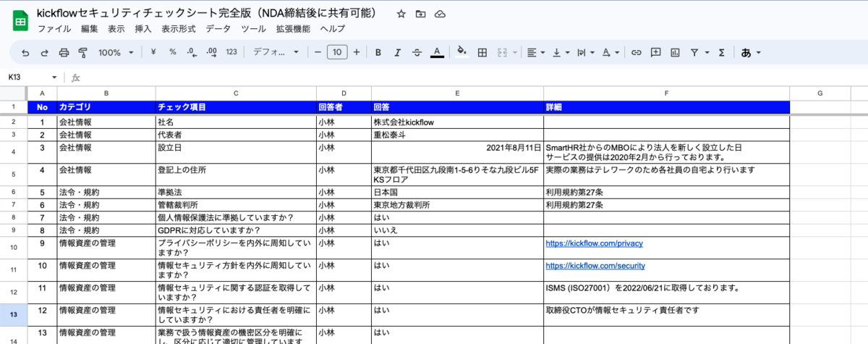Click the insert comment icon

click(656, 52)
